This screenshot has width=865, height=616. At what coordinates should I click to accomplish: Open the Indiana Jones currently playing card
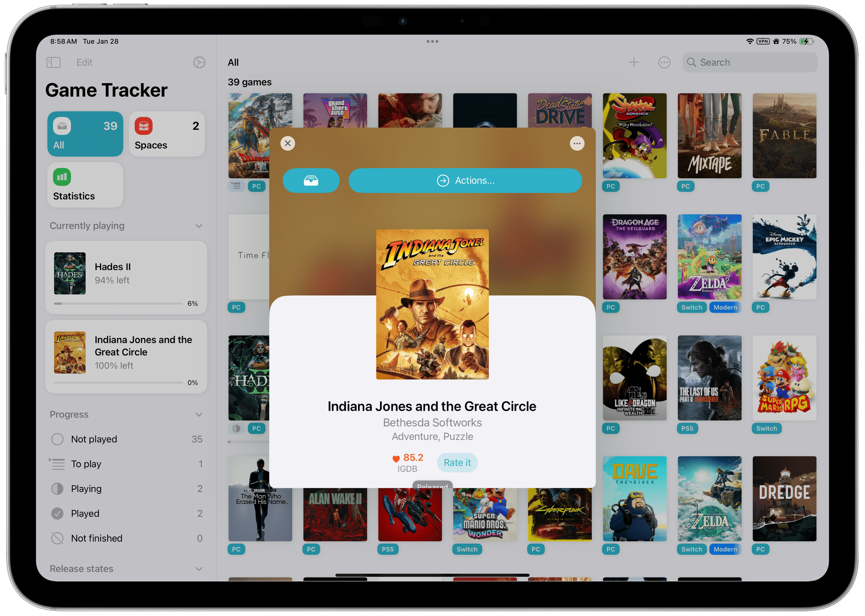click(x=126, y=357)
